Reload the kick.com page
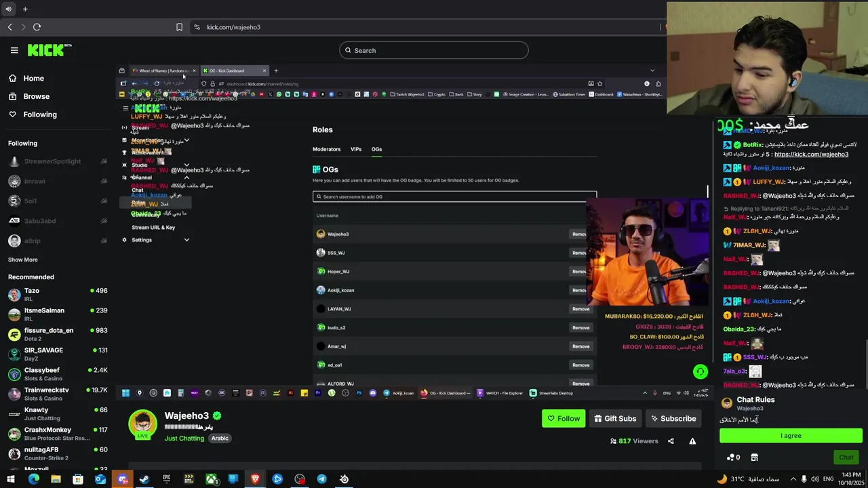The image size is (868, 488). tap(37, 27)
